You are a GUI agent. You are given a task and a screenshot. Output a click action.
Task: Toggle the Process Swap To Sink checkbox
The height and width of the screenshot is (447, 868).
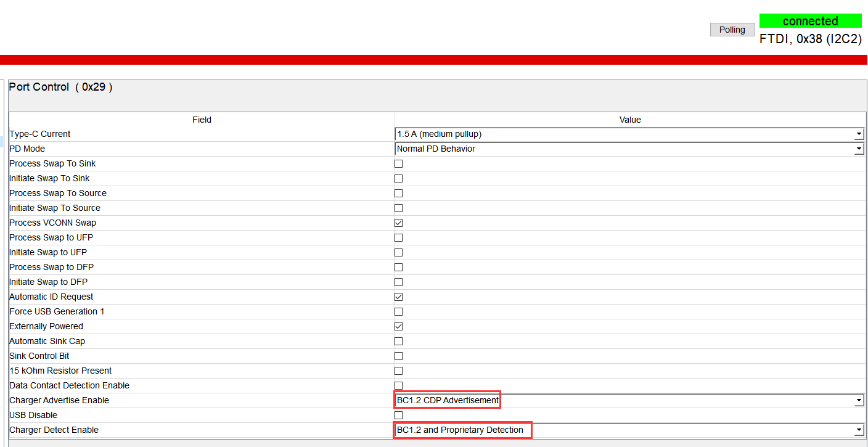coord(398,163)
